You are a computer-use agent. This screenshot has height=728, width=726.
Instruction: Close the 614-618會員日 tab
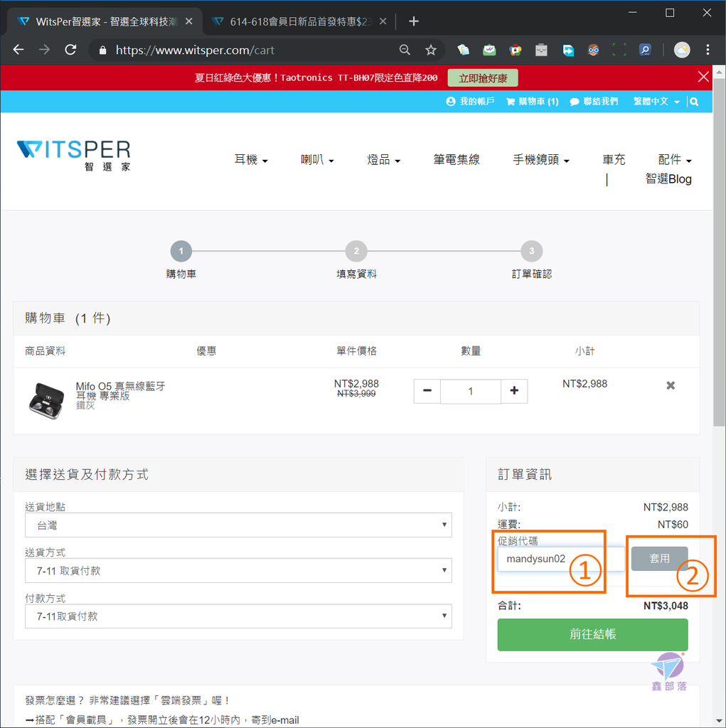coord(383,21)
